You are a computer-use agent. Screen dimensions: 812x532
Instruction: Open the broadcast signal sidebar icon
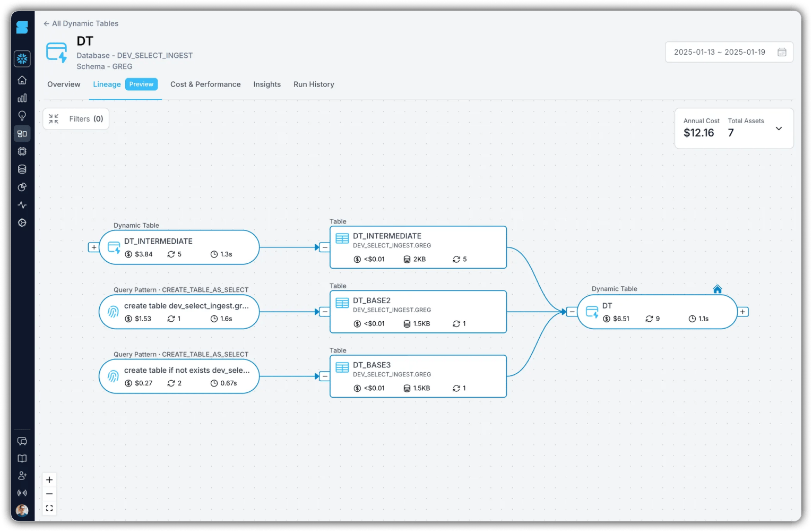coord(22,493)
